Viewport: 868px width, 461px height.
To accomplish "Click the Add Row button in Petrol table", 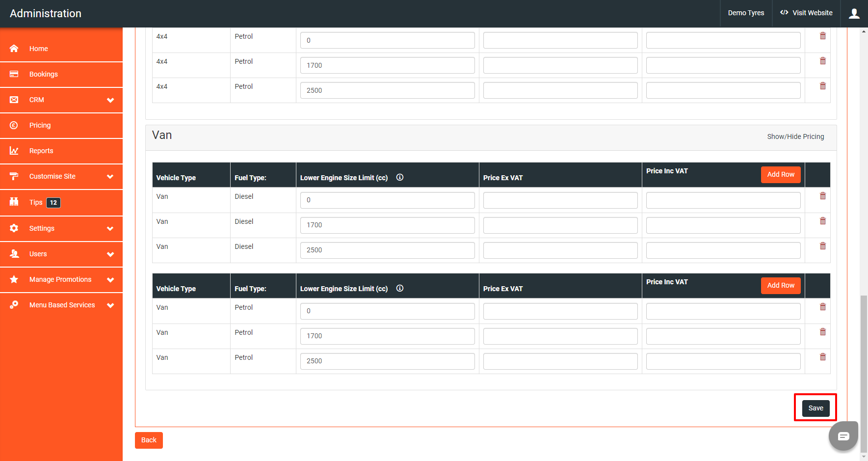I will click(x=781, y=285).
